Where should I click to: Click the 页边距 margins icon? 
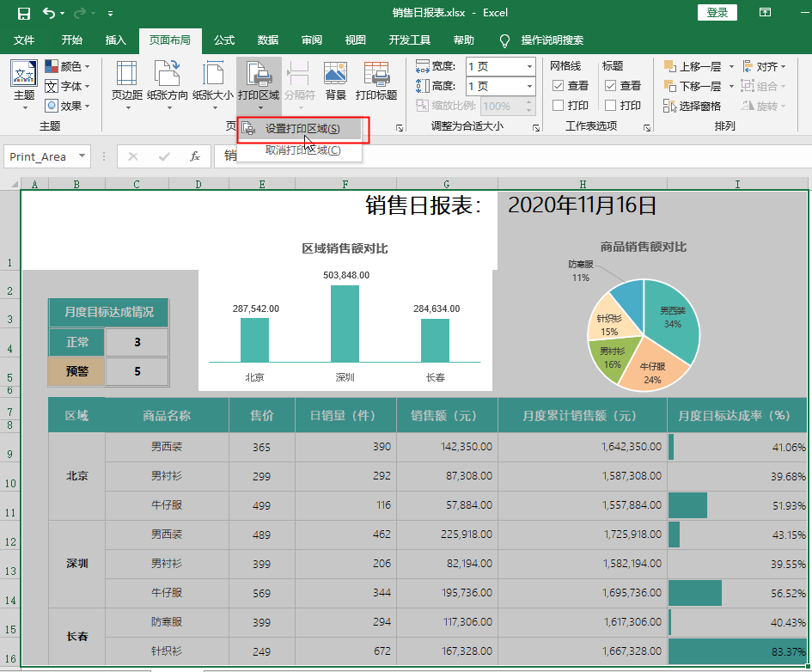(127, 73)
